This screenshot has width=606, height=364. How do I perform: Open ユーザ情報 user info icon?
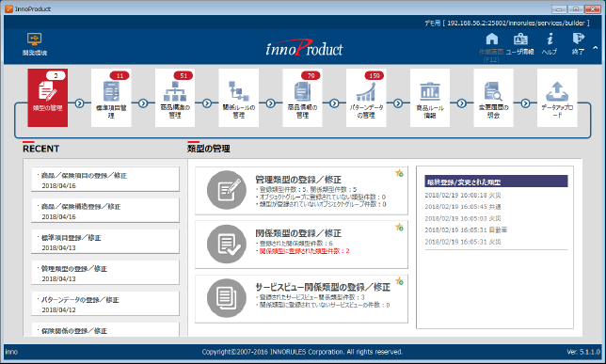click(x=520, y=39)
